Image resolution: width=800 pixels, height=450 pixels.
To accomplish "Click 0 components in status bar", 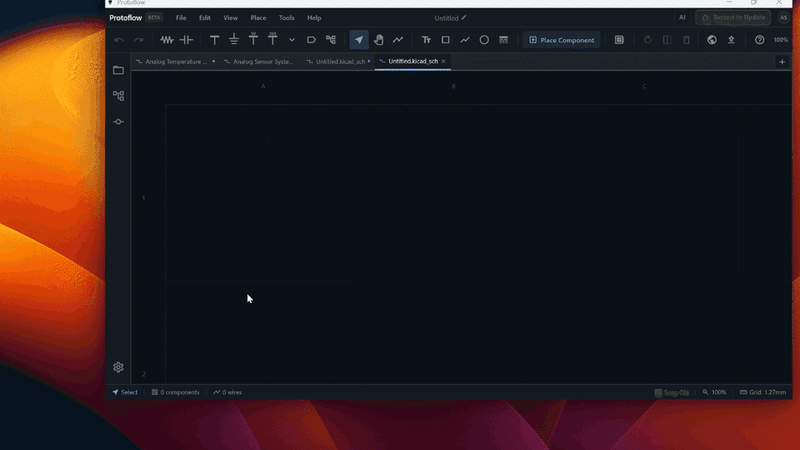I will (x=176, y=392).
